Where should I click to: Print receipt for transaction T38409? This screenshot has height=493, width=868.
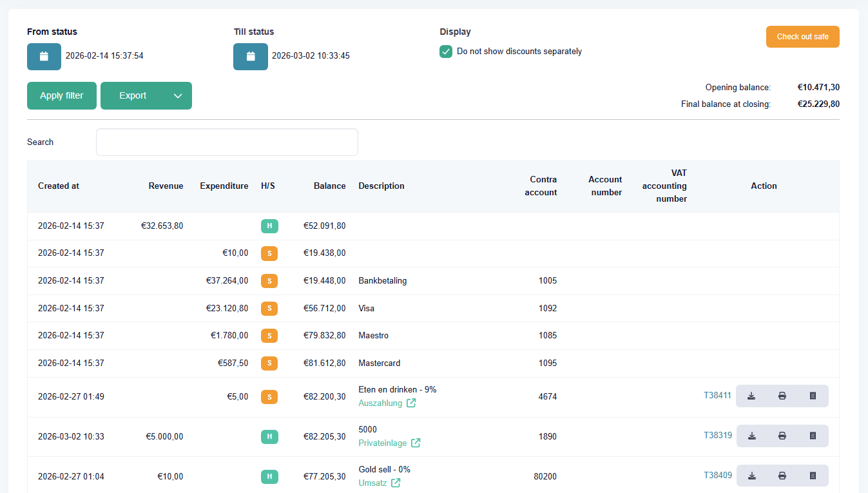(782, 476)
